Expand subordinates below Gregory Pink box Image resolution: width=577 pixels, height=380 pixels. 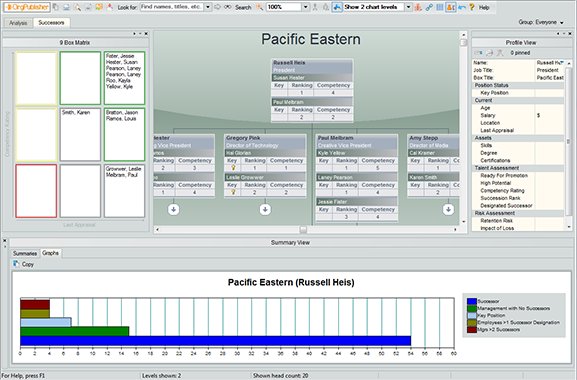click(265, 209)
